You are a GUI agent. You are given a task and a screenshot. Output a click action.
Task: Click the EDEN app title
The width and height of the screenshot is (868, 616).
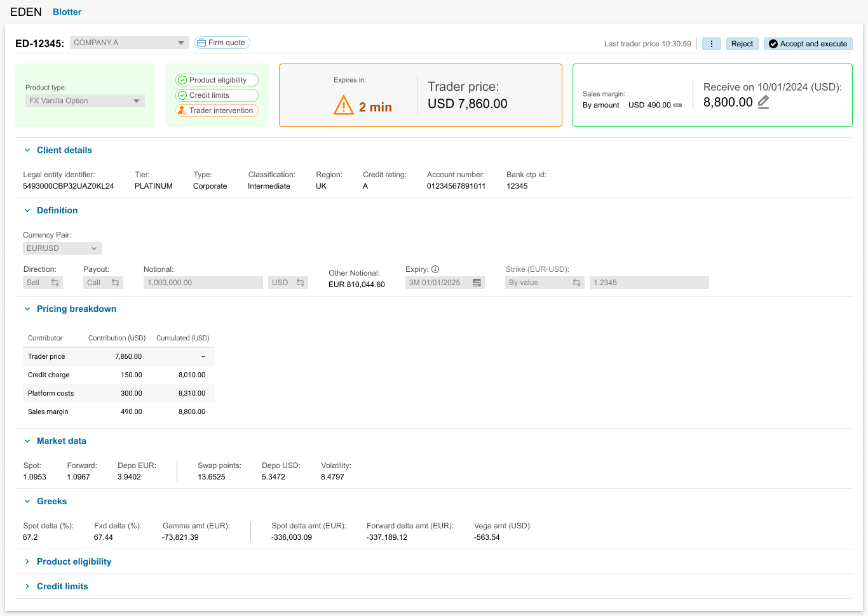pyautogui.click(x=26, y=12)
